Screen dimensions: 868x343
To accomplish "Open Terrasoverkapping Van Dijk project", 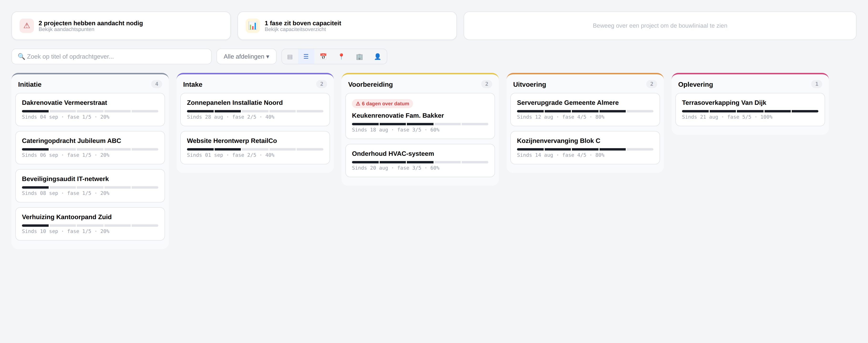I will point(750,109).
